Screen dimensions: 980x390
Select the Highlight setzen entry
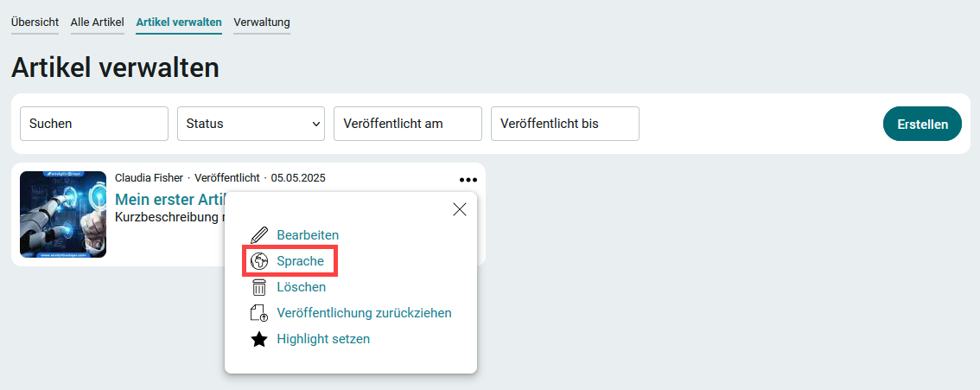coord(323,339)
